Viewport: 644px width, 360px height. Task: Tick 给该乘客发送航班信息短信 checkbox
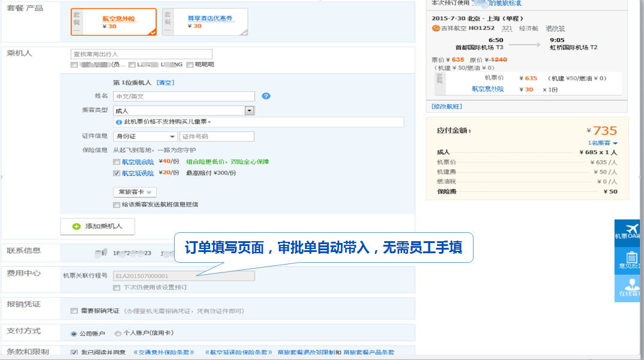(116, 205)
